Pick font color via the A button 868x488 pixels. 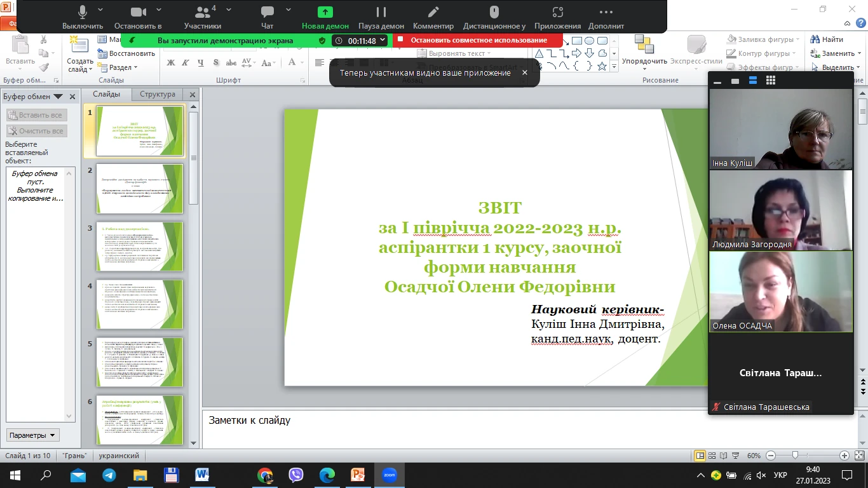click(292, 62)
